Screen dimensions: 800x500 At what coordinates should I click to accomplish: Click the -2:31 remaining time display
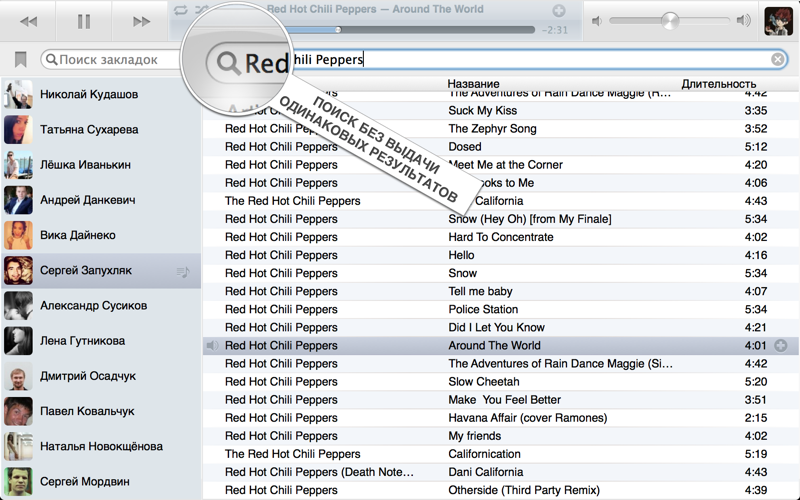pyautogui.click(x=555, y=30)
